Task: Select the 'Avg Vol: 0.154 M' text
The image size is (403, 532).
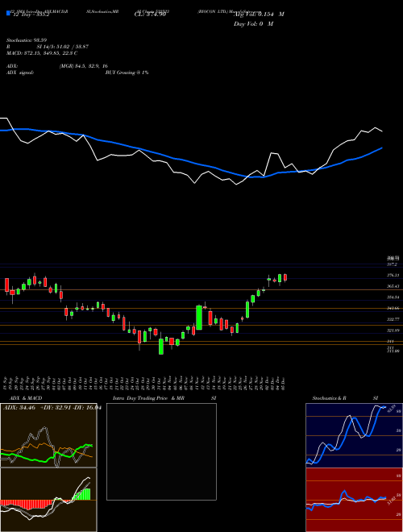Action: click(x=259, y=14)
